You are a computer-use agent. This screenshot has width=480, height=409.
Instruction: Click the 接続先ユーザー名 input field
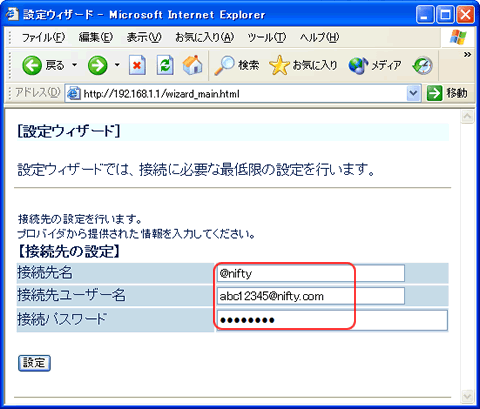[x=310, y=296]
